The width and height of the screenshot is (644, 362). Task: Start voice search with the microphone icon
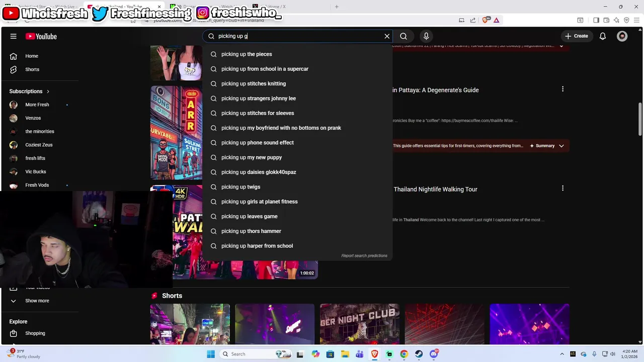(426, 36)
